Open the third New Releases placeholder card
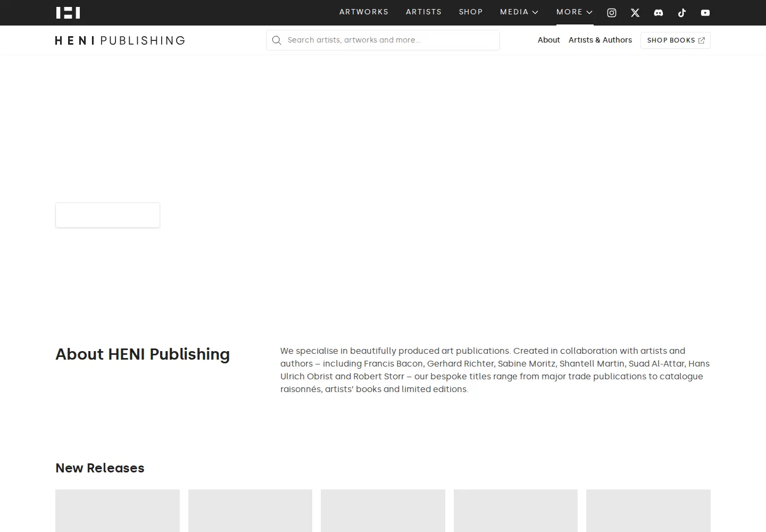766x532 pixels. 383,511
